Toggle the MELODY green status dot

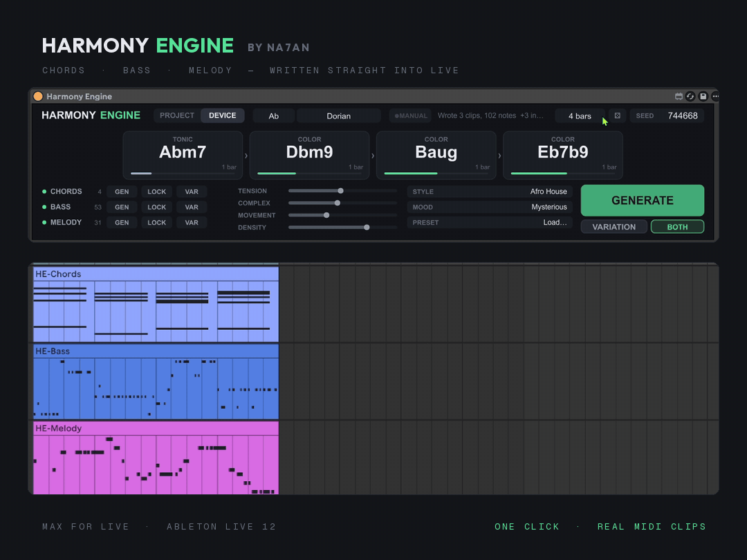(x=44, y=223)
